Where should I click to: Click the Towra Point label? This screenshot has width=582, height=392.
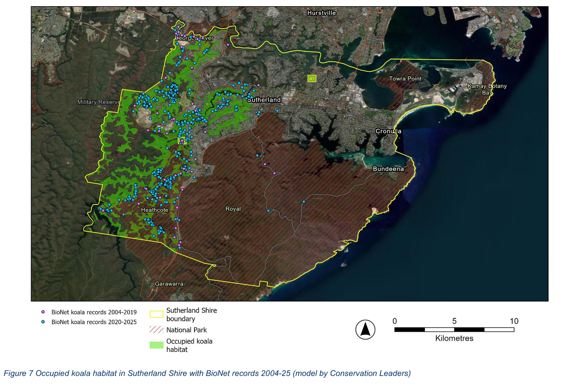pyautogui.click(x=405, y=78)
